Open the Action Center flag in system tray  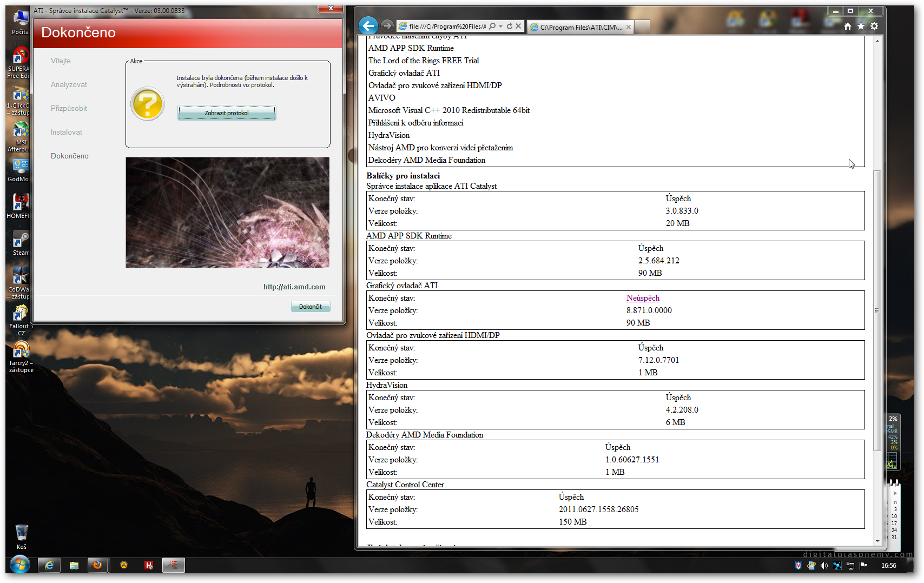(863, 566)
